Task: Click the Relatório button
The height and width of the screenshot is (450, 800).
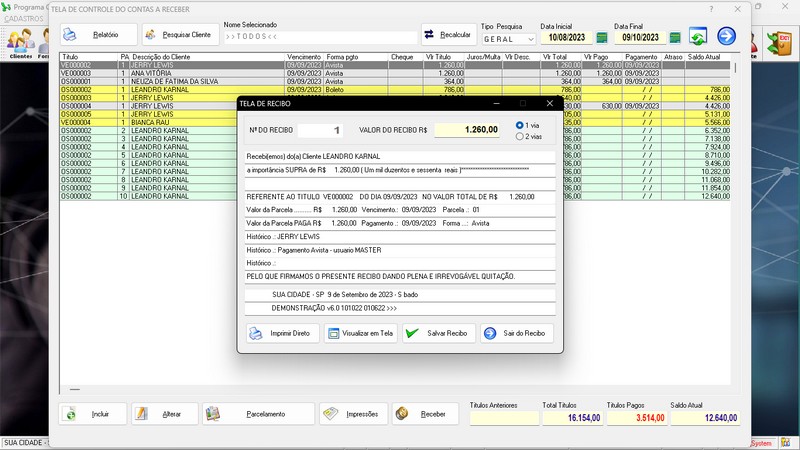Action: pyautogui.click(x=97, y=35)
